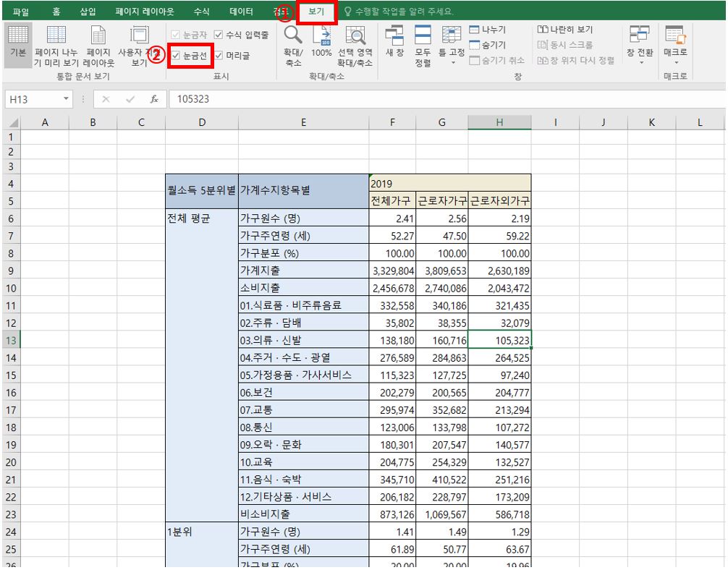
Task: Expand the 틀 고정 freeze panes dropdown
Action: [453, 63]
